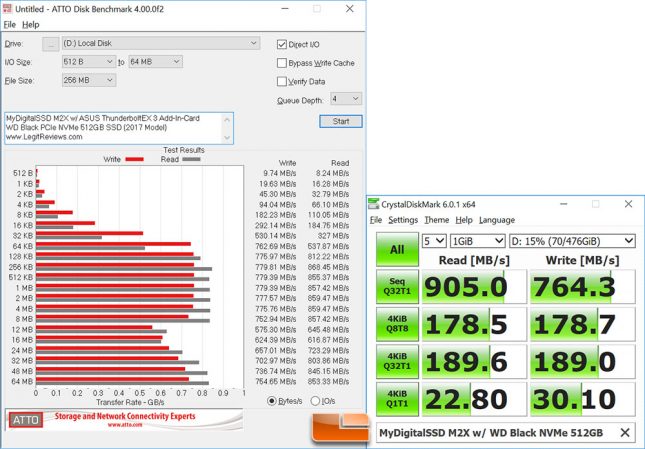
Task: Click the Test Results heading
Action: click(x=184, y=150)
